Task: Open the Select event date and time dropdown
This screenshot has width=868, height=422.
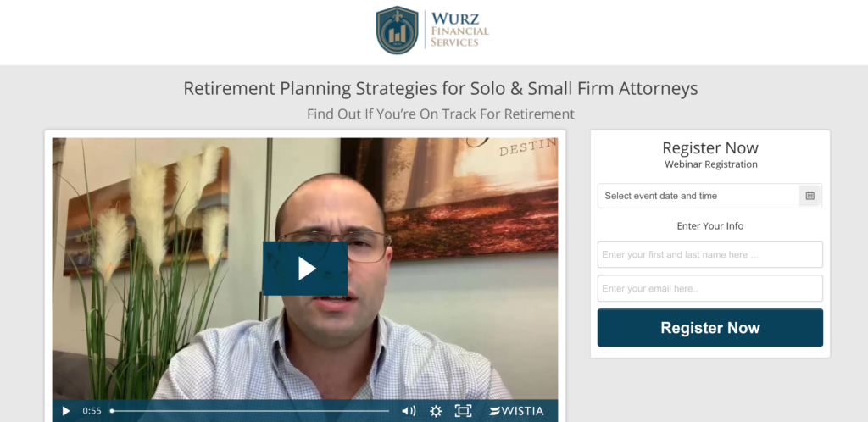Action: (709, 196)
